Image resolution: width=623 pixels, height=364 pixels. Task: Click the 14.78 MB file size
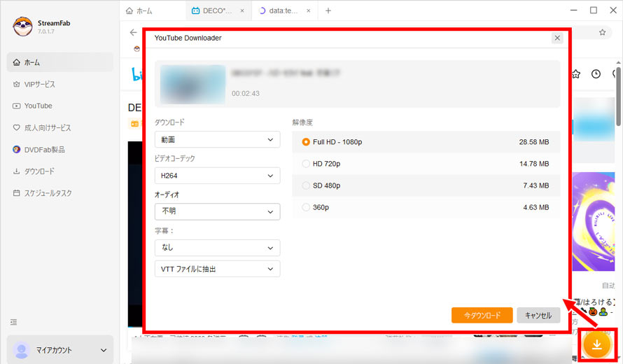[x=534, y=164]
